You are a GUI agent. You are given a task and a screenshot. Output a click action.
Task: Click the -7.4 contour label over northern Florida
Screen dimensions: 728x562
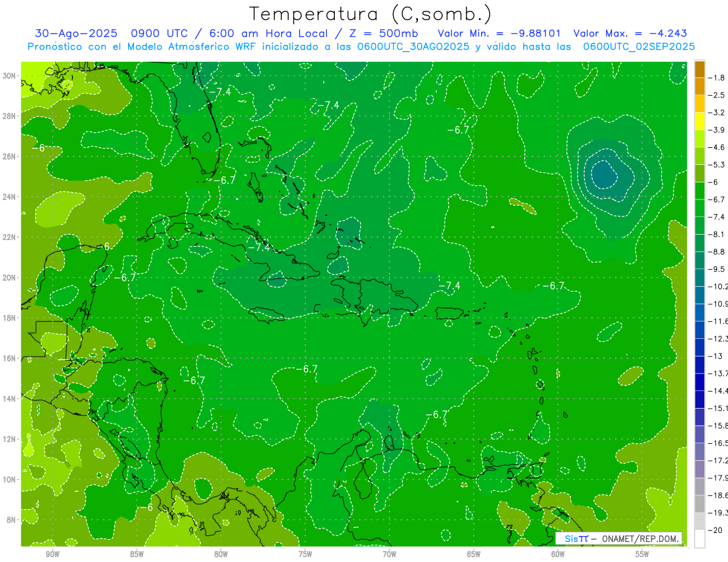[x=219, y=92]
